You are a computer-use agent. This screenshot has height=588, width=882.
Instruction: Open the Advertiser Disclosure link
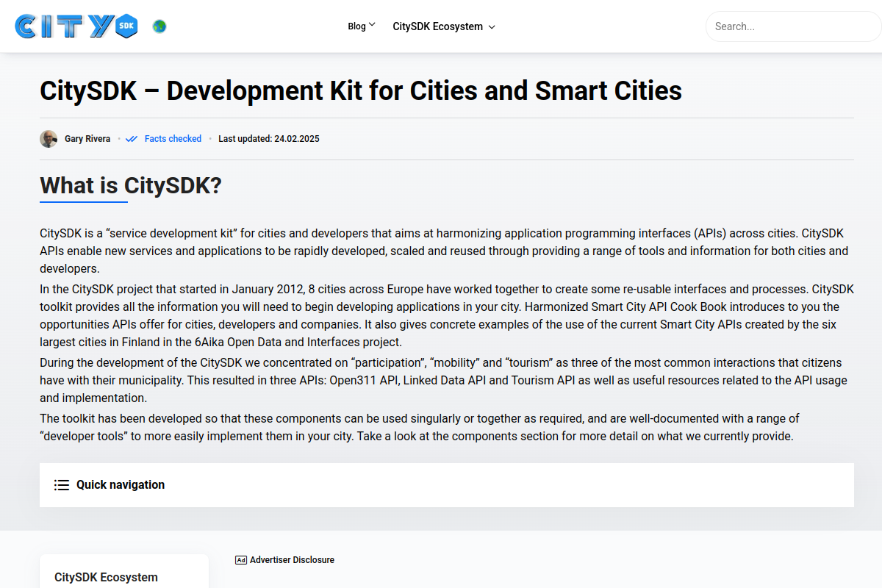click(292, 560)
